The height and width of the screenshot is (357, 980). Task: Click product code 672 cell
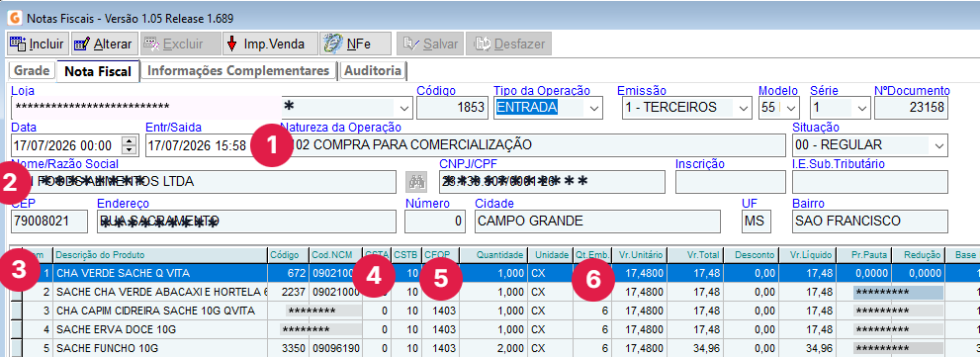click(x=288, y=273)
